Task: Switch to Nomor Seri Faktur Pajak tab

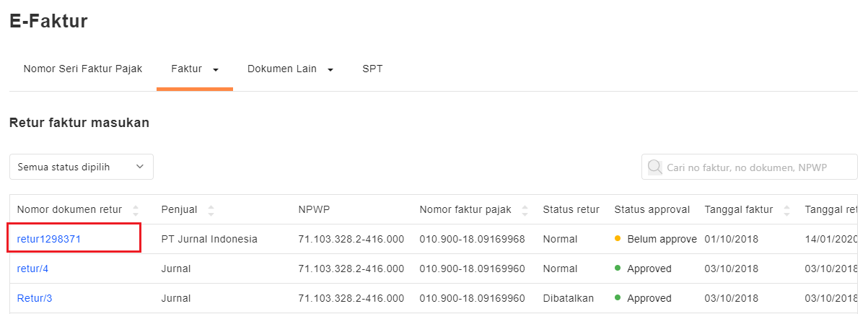Action: pyautogui.click(x=82, y=69)
